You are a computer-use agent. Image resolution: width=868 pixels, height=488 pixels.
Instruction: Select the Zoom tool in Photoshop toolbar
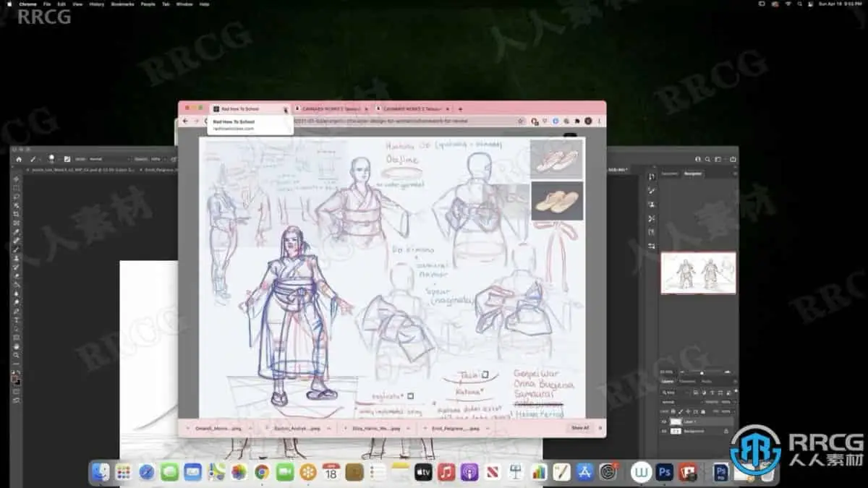16,354
